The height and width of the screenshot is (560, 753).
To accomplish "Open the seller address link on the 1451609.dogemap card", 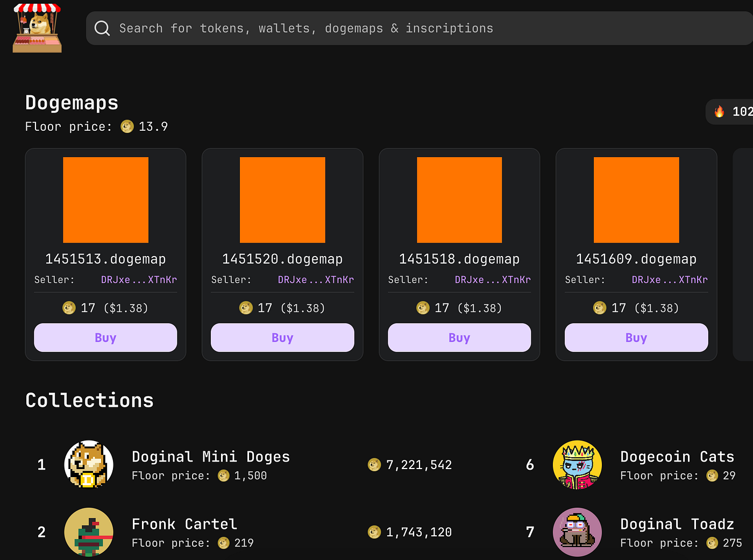I will click(670, 280).
